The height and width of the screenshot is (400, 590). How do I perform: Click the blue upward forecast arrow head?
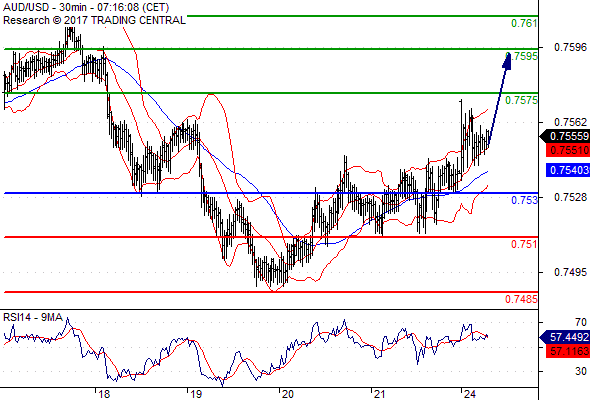pos(508,61)
